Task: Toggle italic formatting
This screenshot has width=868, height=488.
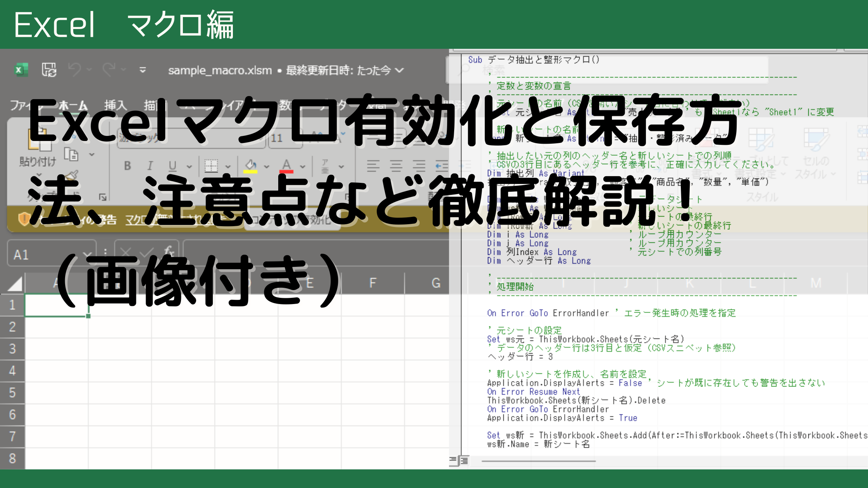Action: pos(150,166)
